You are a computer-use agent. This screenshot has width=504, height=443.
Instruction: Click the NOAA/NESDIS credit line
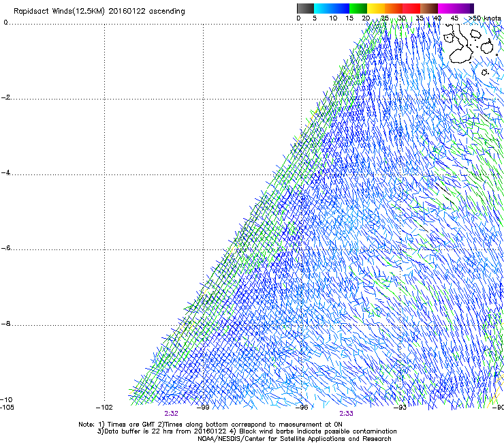pos(294,439)
